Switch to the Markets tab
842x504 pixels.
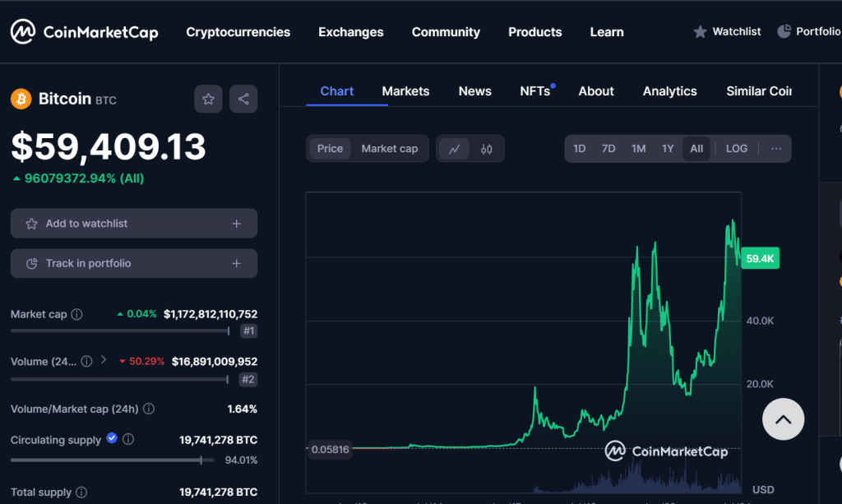click(405, 91)
